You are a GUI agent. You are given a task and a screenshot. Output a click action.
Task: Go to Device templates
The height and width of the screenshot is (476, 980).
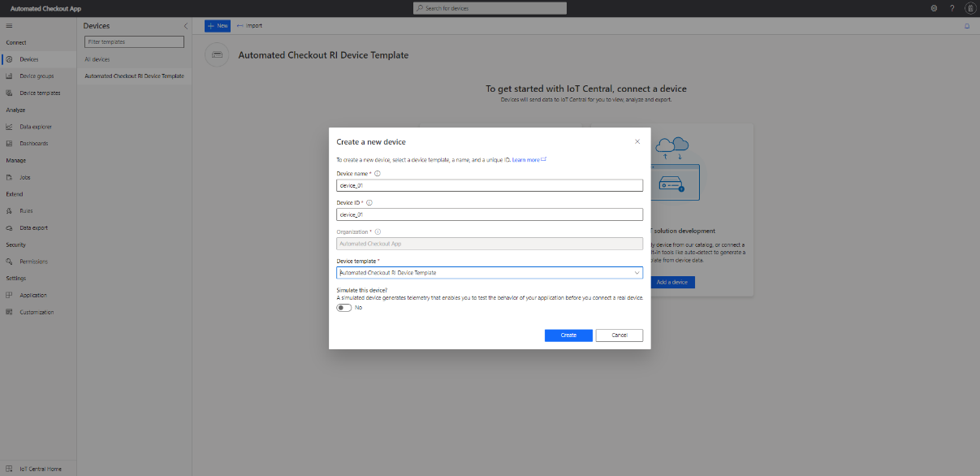pos(40,93)
